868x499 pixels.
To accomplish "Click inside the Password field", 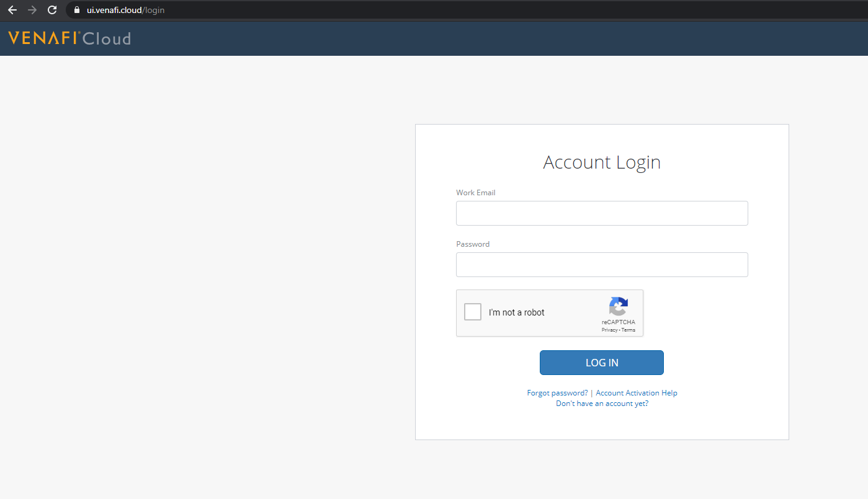I will coord(601,264).
